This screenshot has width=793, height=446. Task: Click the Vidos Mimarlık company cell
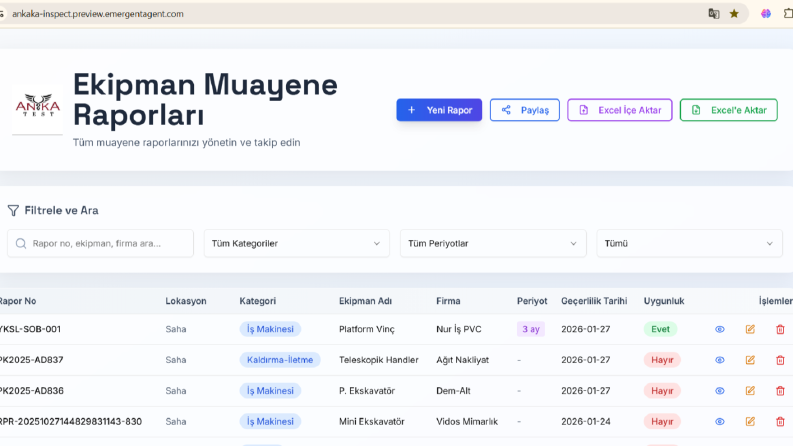pyautogui.click(x=467, y=422)
